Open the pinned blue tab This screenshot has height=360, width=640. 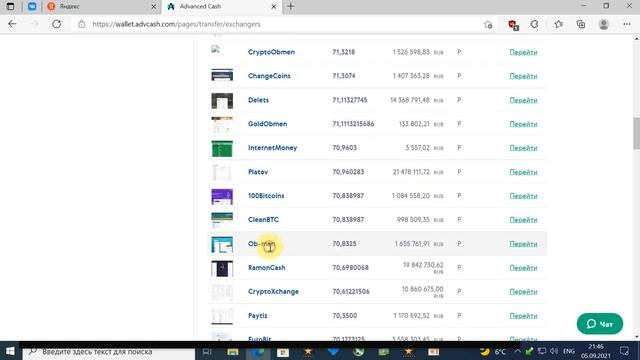click(32, 7)
